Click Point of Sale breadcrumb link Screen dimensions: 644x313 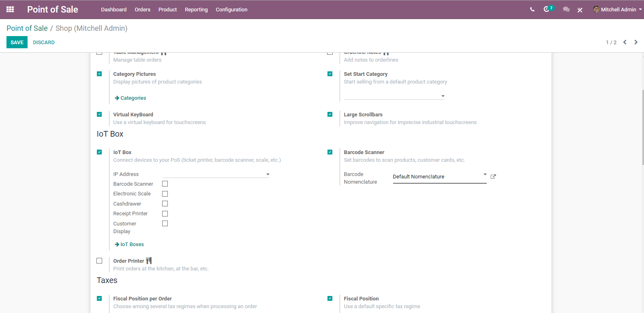tap(27, 28)
